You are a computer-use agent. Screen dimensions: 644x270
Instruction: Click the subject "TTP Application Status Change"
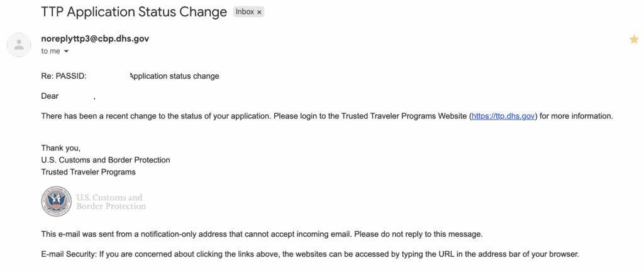pyautogui.click(x=133, y=11)
